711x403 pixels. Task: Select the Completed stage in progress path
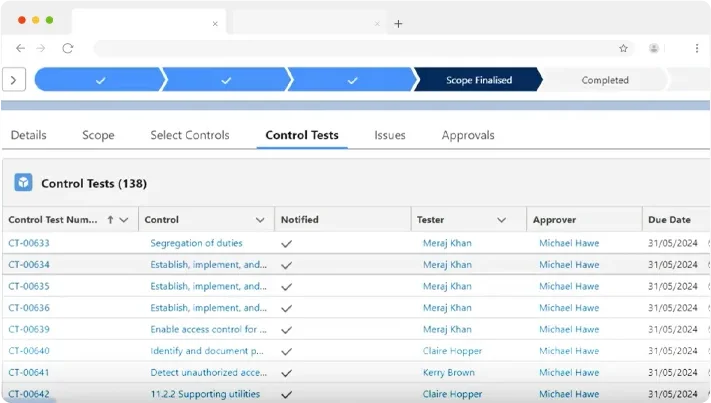[x=605, y=80]
